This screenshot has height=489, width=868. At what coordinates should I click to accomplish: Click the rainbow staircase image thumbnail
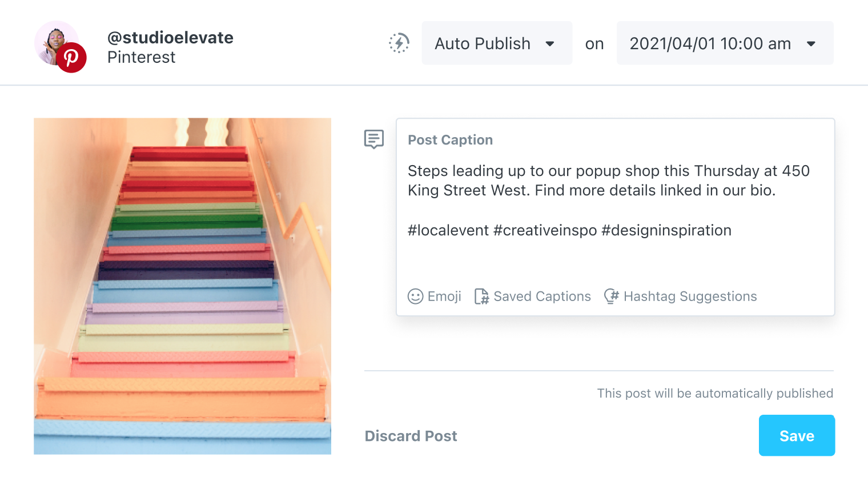click(182, 286)
